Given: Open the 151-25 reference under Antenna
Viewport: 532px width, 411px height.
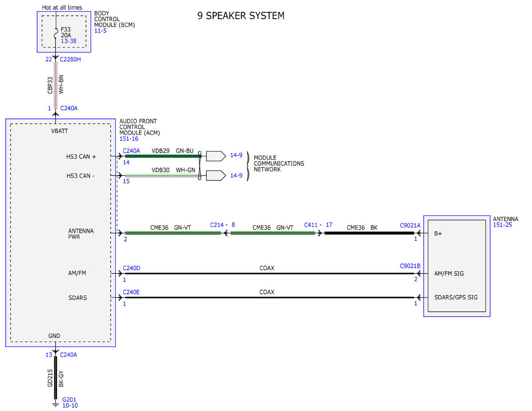Looking at the screenshot, I should (502, 225).
